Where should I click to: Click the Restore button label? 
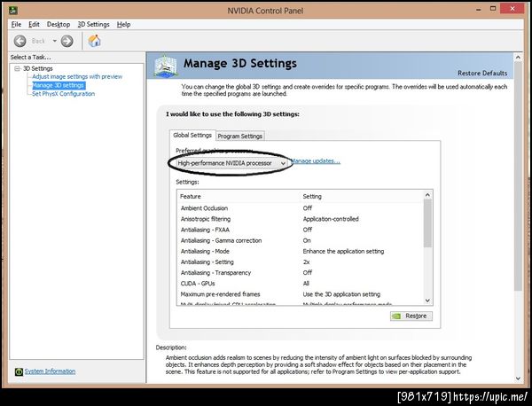(416, 316)
